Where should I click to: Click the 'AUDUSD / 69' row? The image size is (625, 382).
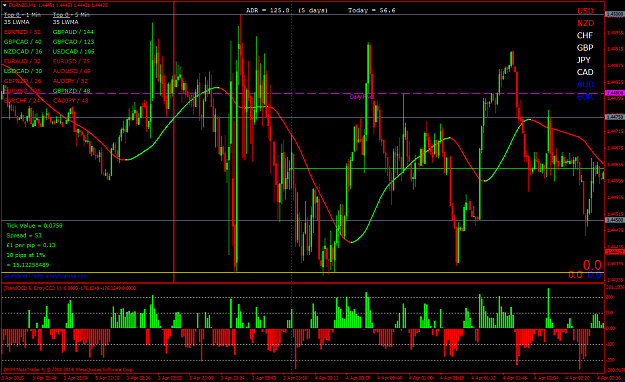pyautogui.click(x=72, y=71)
